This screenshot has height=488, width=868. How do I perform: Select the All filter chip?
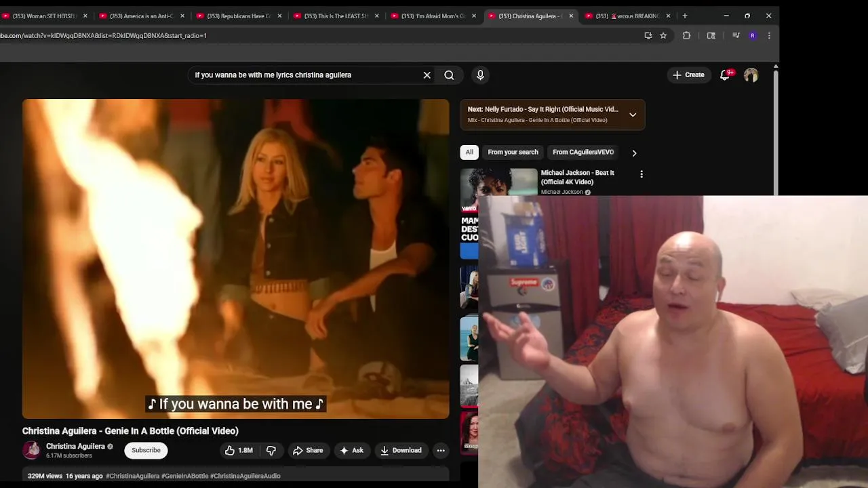tap(469, 152)
